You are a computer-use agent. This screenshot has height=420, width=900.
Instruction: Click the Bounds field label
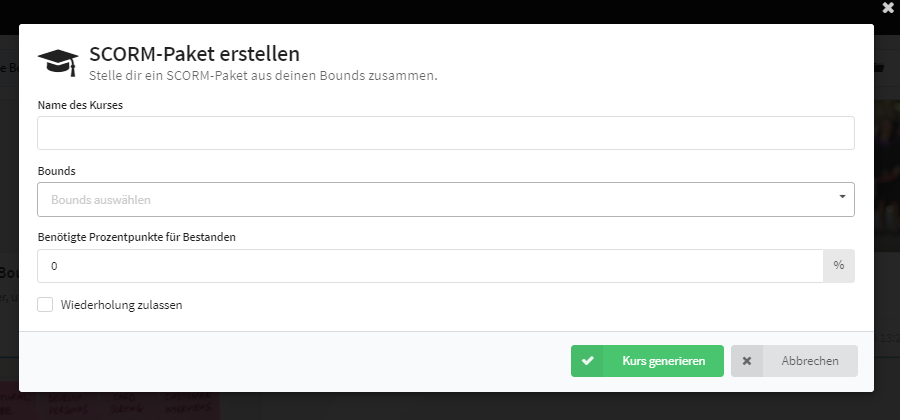[x=57, y=171]
